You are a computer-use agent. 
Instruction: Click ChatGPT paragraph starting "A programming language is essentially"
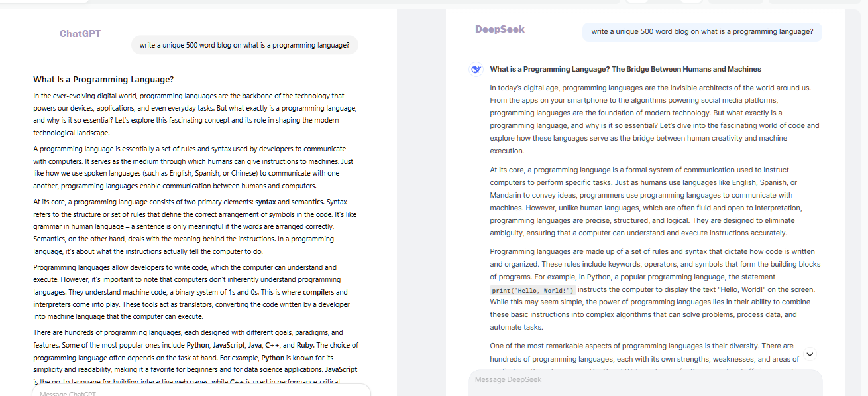coord(193,167)
